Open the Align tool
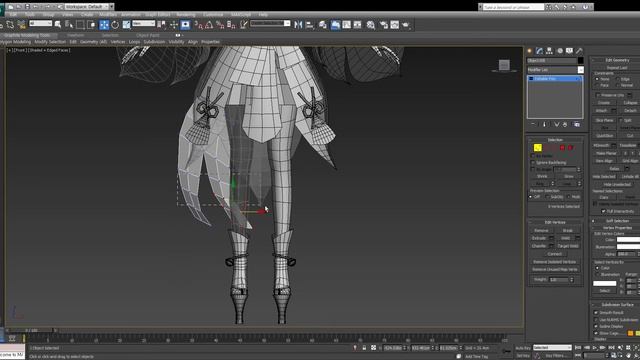Screen dimensions: 640x360 pyautogui.click(x=309, y=25)
